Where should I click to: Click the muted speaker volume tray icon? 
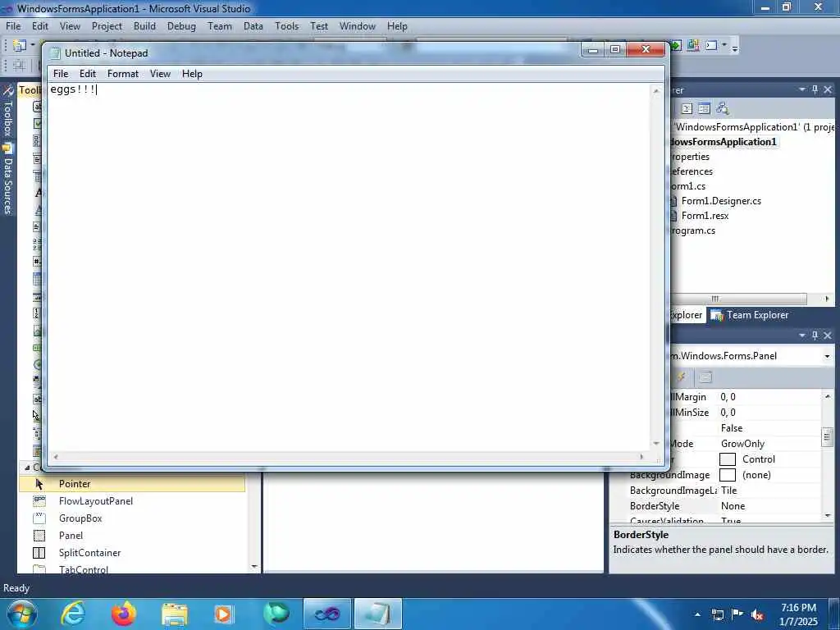coord(757,614)
